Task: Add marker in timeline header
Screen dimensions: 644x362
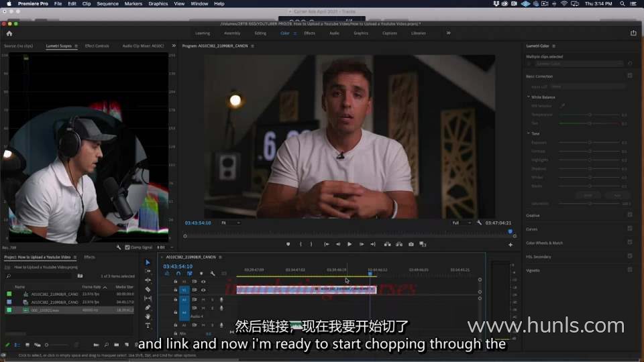Action: 201,274
